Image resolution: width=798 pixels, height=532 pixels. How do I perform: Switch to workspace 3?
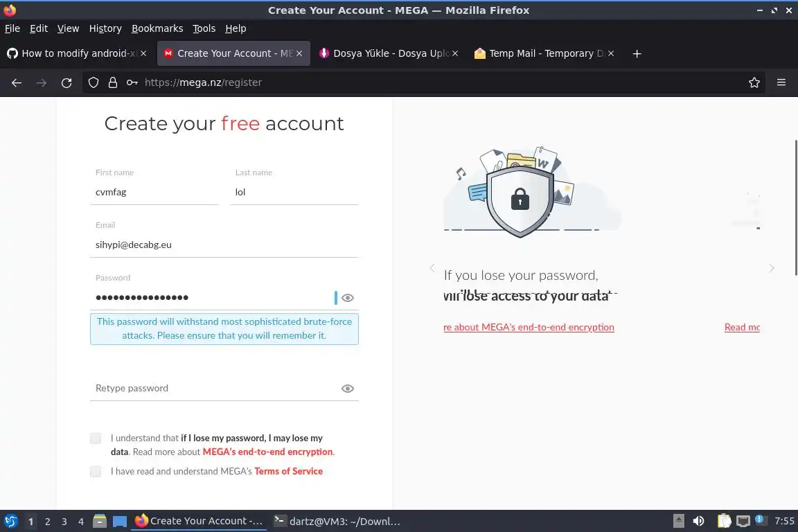point(64,522)
